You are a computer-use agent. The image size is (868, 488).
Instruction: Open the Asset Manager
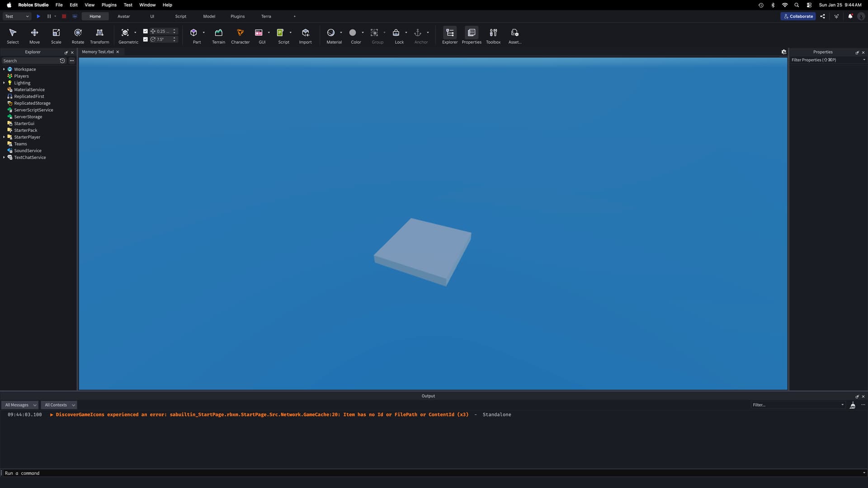coord(515,36)
